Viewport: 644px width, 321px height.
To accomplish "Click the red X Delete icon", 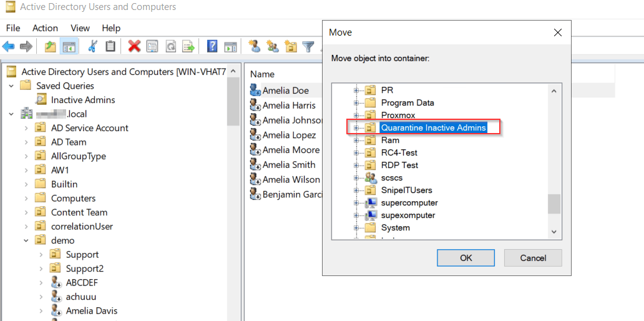I will point(134,46).
